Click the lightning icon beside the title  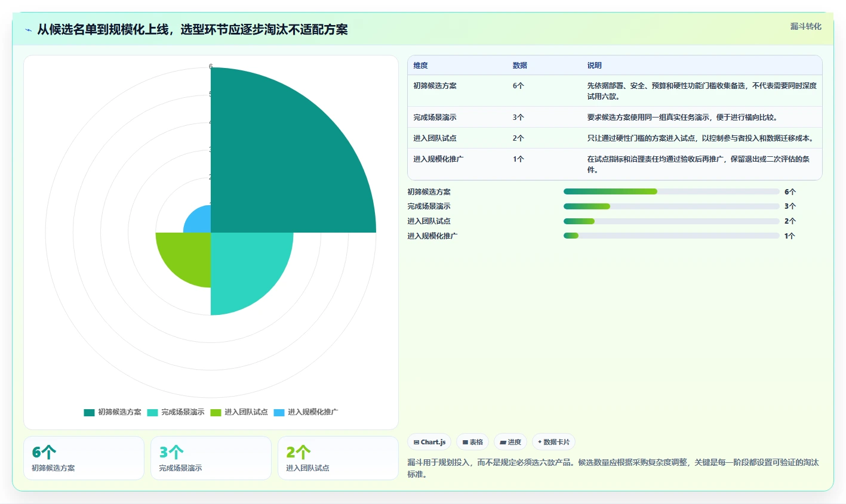coord(28,30)
